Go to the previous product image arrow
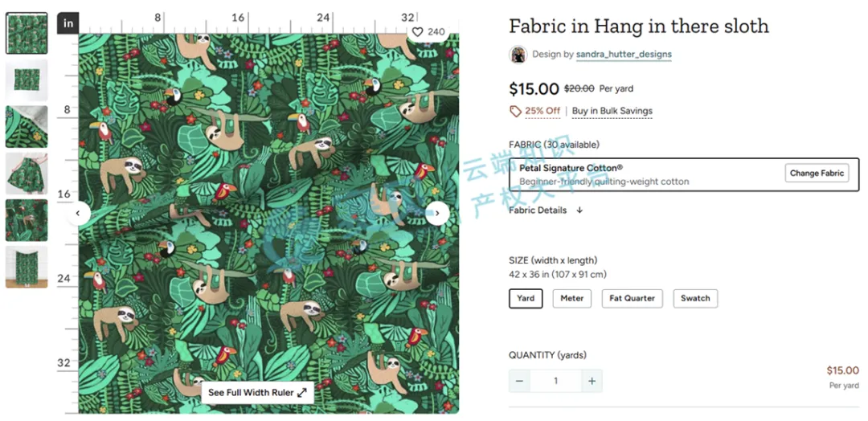This screenshot has height=421, width=868. point(78,214)
